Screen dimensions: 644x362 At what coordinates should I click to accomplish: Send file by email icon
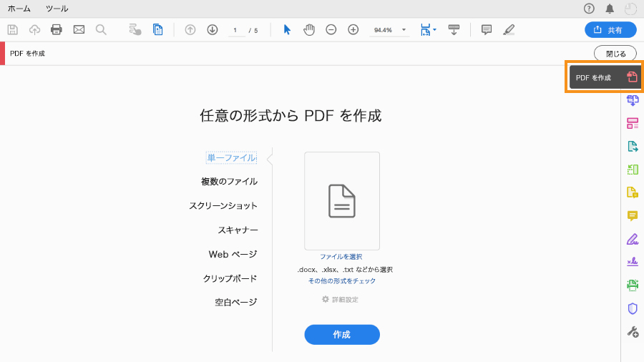79,29
